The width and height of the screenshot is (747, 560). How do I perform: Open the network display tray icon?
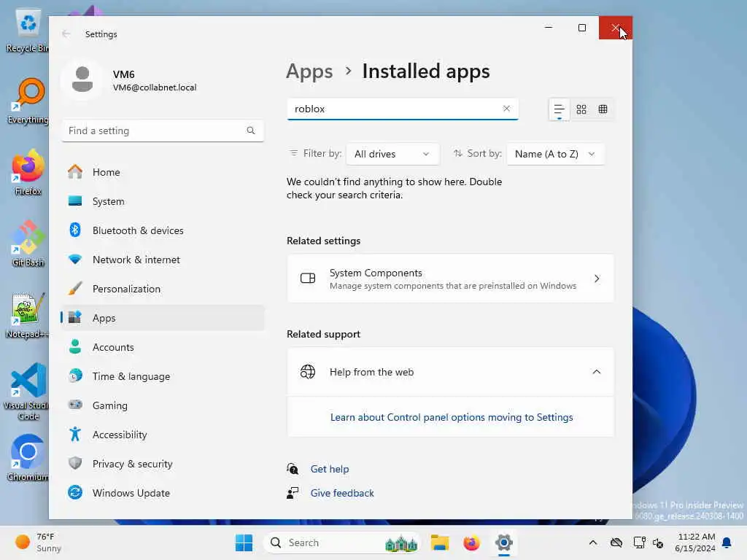click(639, 542)
